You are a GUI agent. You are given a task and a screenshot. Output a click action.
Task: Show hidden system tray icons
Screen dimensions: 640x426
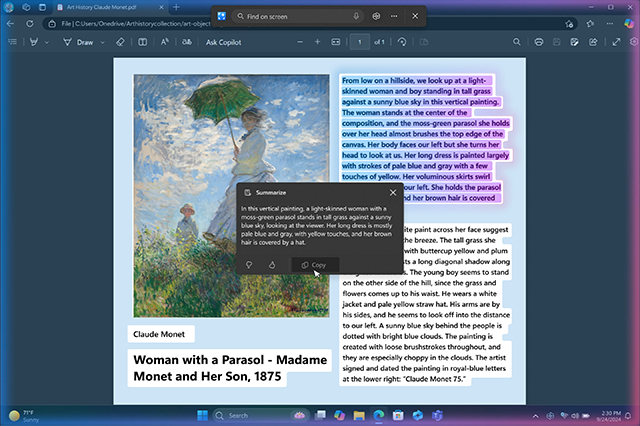536,416
